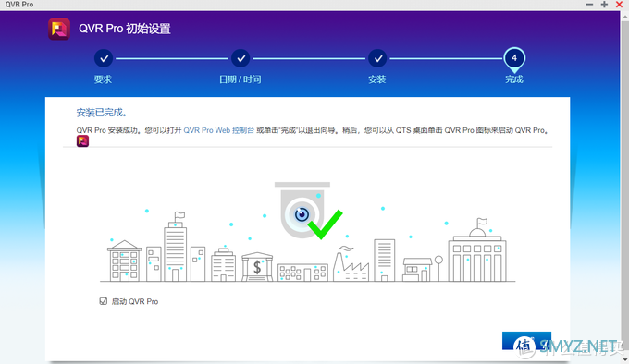
Task: Open the QVR Pro Web 控制台 link
Action: point(218,130)
